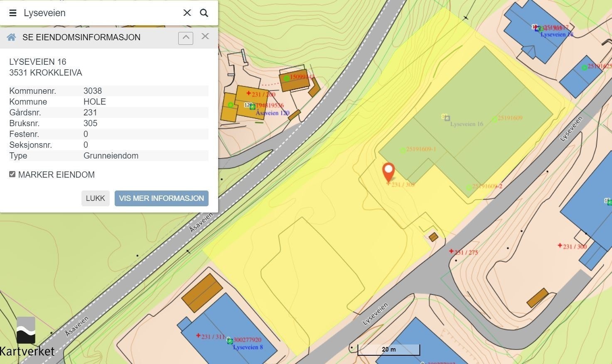612x364 pixels.
Task: Uncheck the Marker eiendom checkbox
Action: (12, 174)
